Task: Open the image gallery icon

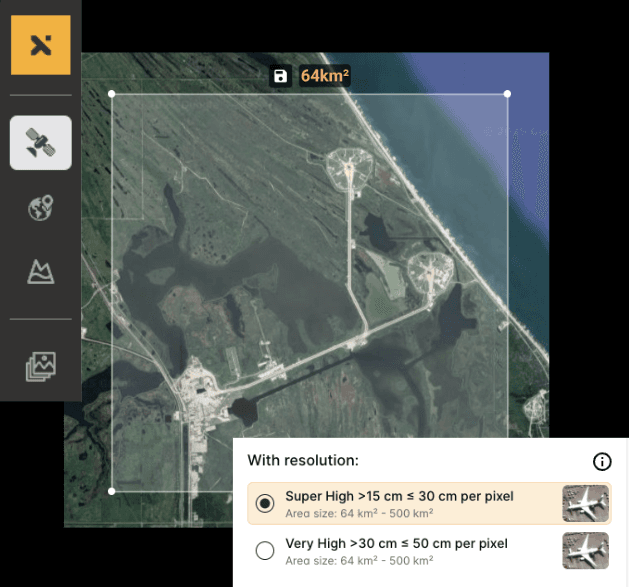Action: click(x=41, y=367)
